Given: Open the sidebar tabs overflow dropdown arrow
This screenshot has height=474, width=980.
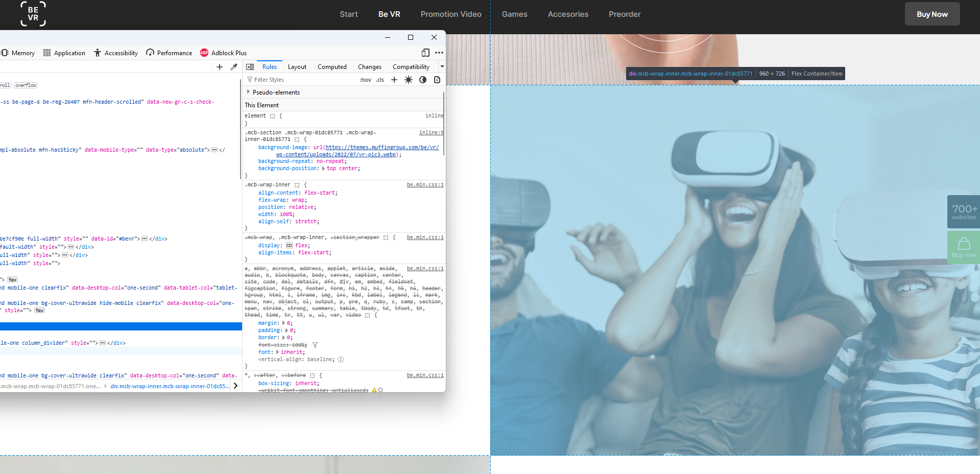Looking at the screenshot, I should point(442,66).
